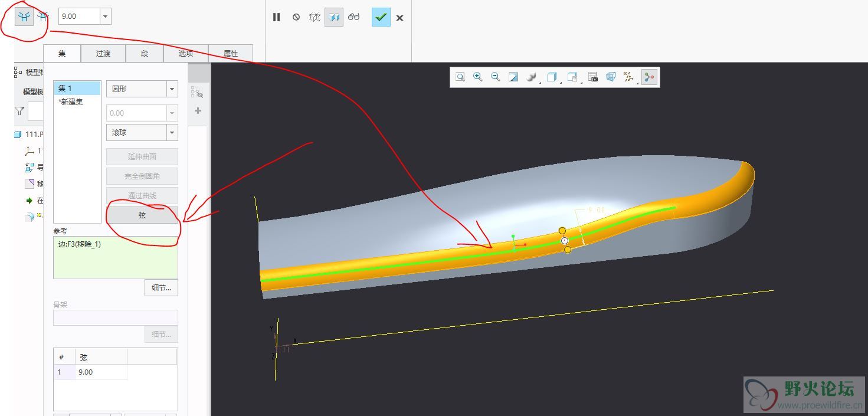The width and height of the screenshot is (868, 416).
Task: Select the import feature tree item
Action: pyautogui.click(x=34, y=168)
